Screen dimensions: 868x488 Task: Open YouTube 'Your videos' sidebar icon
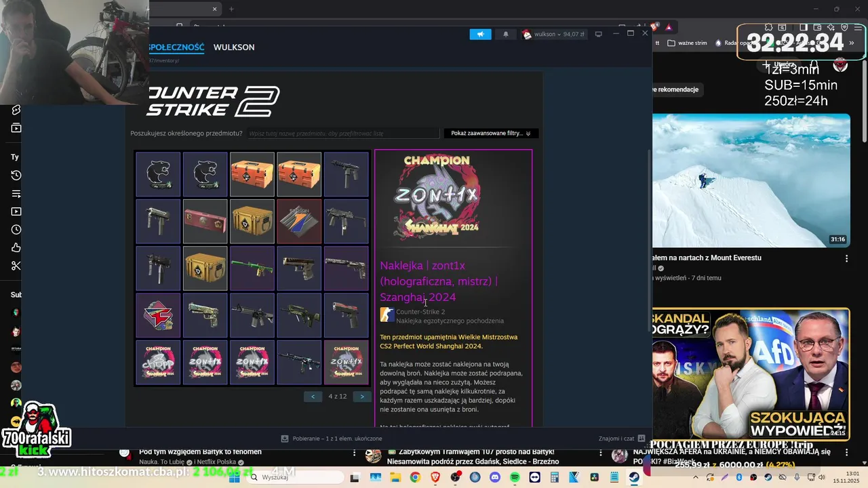click(x=16, y=211)
